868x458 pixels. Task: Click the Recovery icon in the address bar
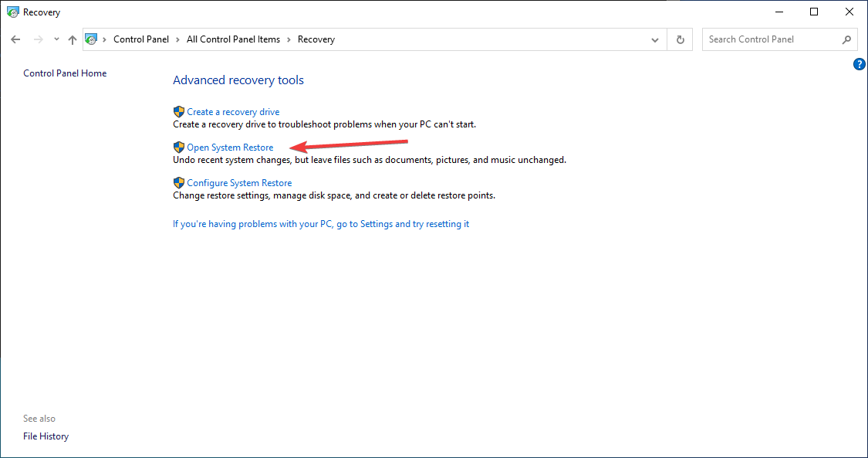(91, 39)
